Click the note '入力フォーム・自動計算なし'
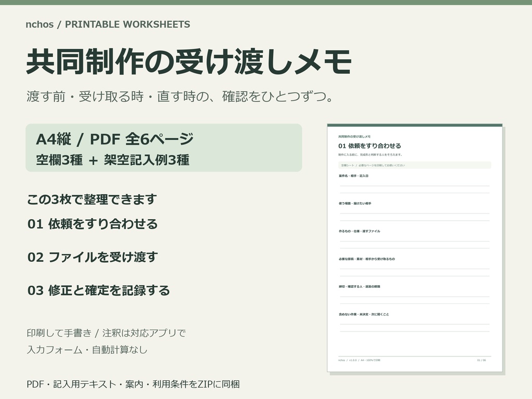 pos(87,350)
